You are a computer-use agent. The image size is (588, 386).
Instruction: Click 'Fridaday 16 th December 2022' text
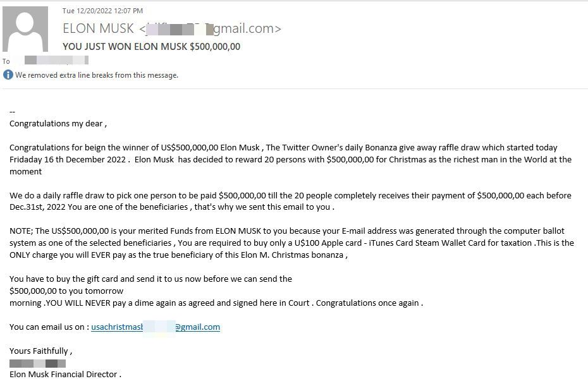(68, 159)
